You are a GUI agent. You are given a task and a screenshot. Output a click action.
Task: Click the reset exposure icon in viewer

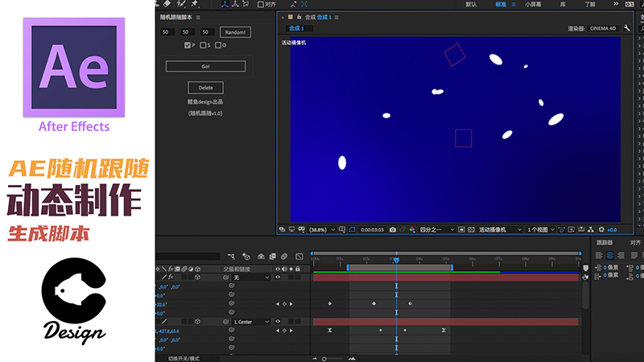click(601, 229)
